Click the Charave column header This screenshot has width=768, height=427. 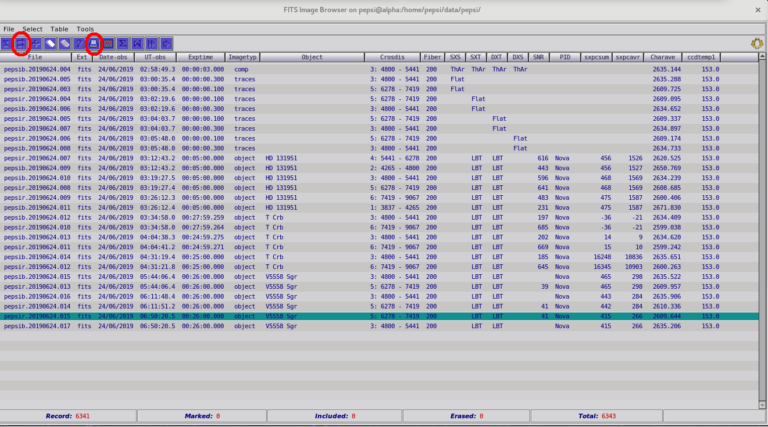665,58
